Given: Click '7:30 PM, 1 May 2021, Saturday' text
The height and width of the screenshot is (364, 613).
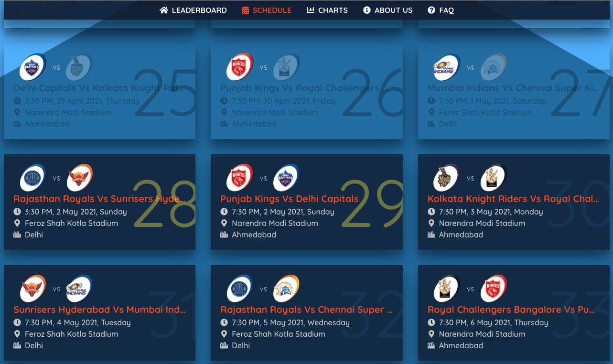Looking at the screenshot, I should pos(493,101).
